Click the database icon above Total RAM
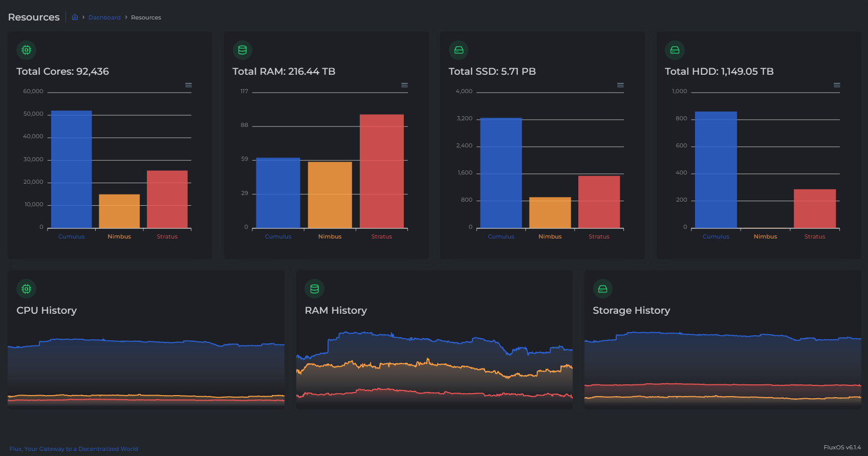The image size is (868, 456). click(243, 50)
